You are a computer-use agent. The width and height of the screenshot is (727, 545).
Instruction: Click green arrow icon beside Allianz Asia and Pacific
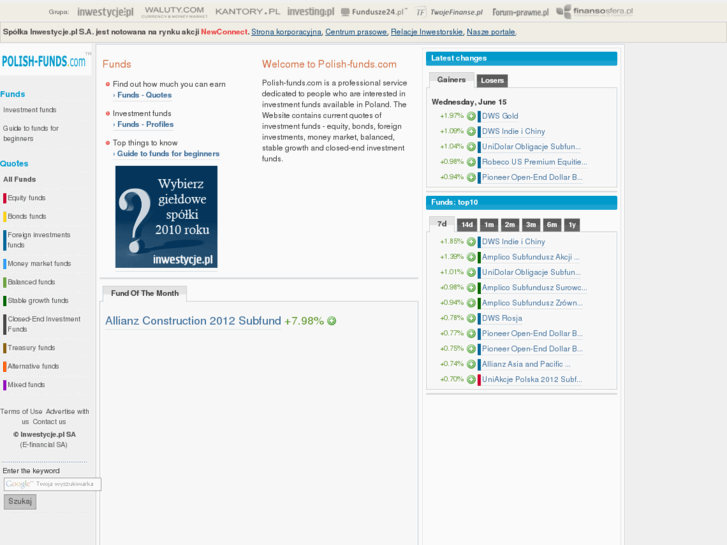pyautogui.click(x=471, y=364)
